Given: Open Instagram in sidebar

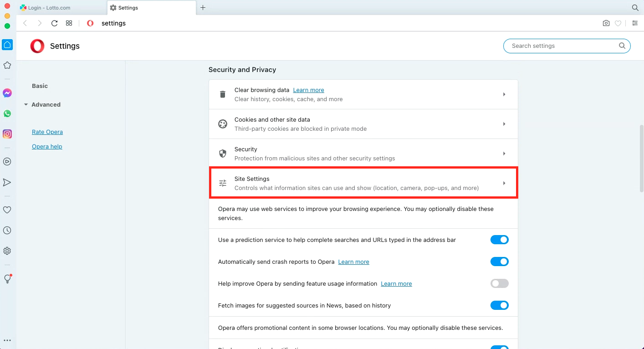Looking at the screenshot, I should pos(7,134).
